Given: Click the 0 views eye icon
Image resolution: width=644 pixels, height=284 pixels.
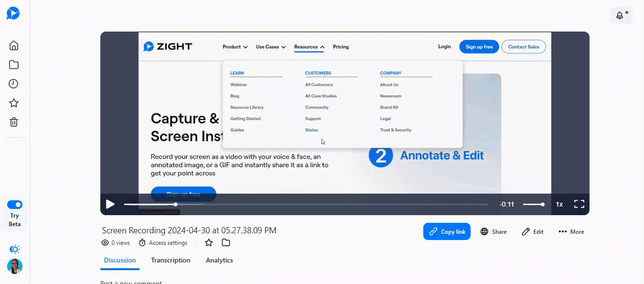Looking at the screenshot, I should pyautogui.click(x=105, y=243).
